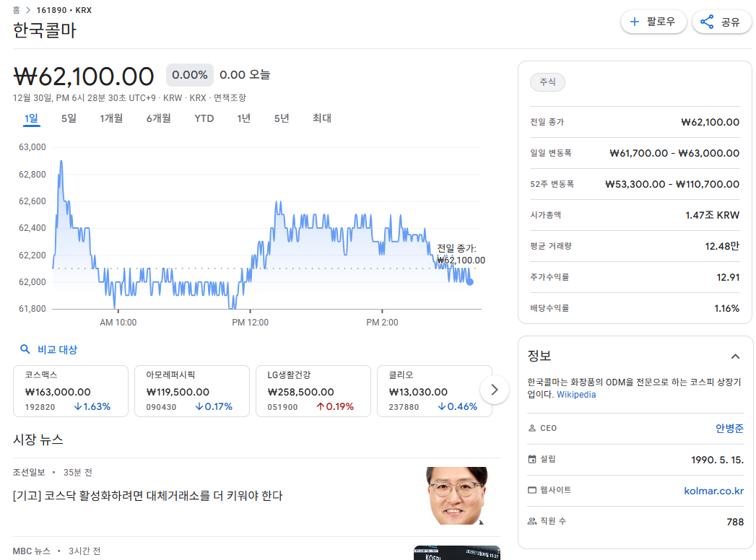
Task: Click the 조선일보 article portrait thumbnail
Action: 457,496
